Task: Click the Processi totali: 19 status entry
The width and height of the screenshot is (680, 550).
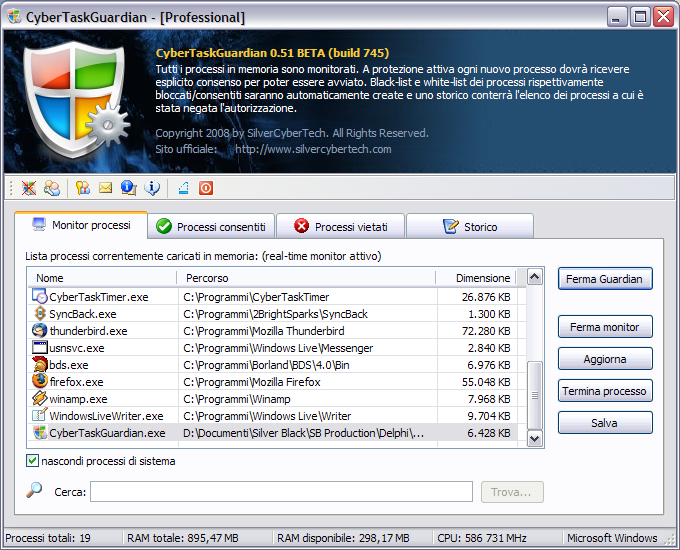Action: [48, 538]
